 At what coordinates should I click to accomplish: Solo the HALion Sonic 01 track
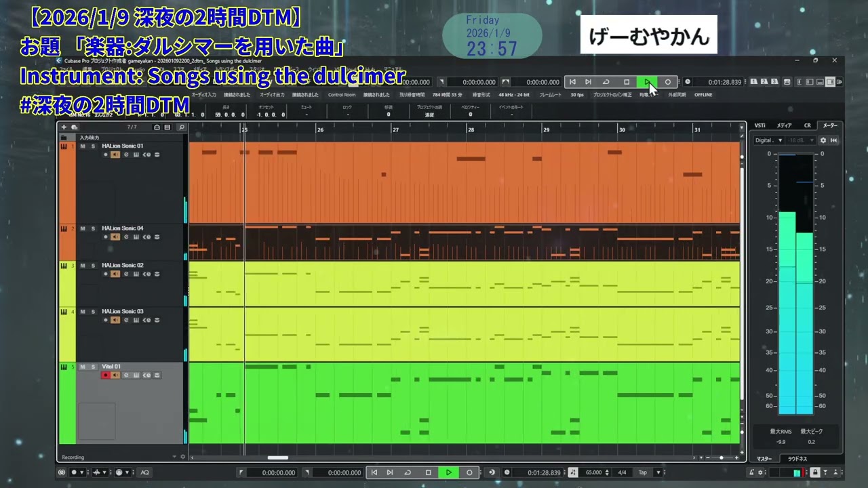(93, 146)
